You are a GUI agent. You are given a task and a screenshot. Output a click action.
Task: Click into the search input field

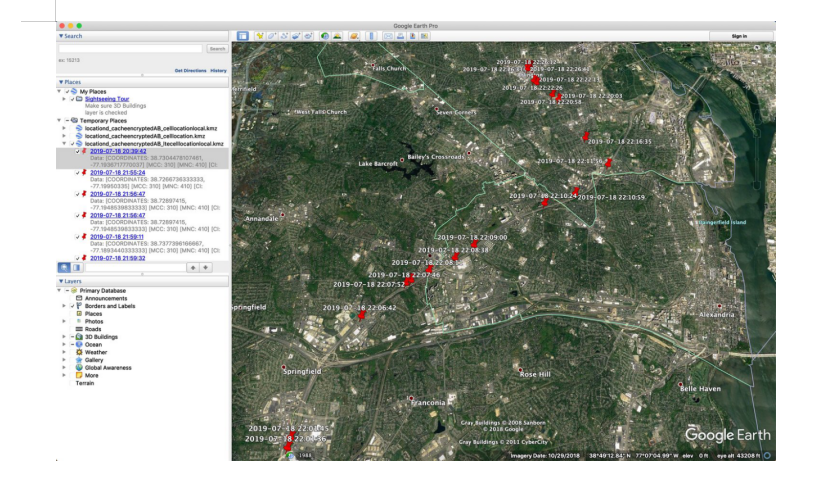[x=131, y=49]
